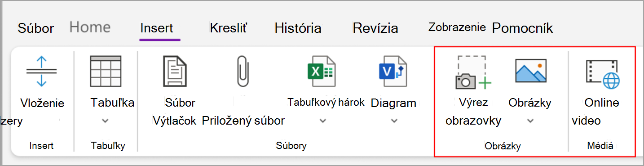Screen dimensions: 644x166
Task: Open the Revízia tab
Action: 375,28
